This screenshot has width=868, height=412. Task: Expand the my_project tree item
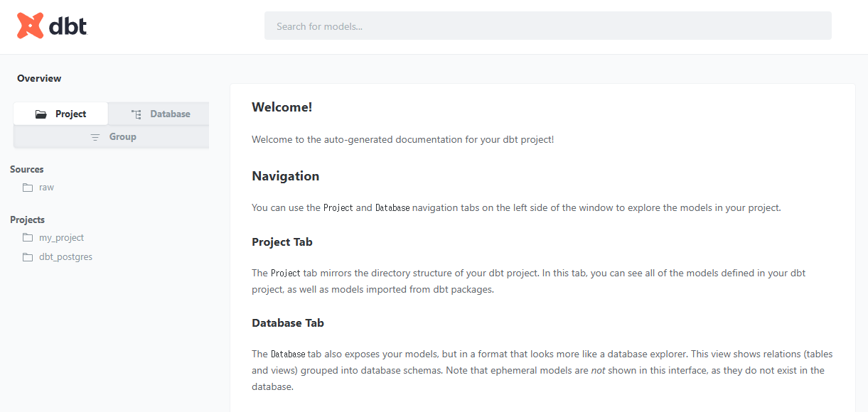click(61, 238)
